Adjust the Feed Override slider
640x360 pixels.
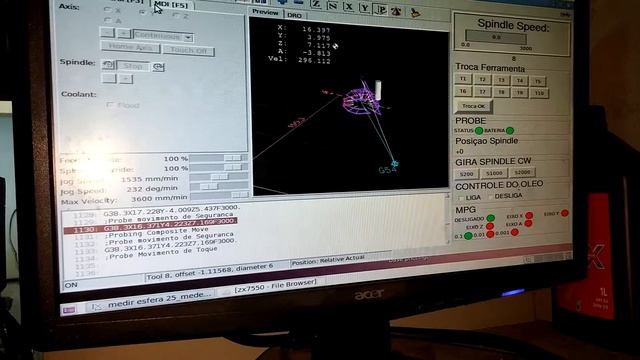pos(218,158)
